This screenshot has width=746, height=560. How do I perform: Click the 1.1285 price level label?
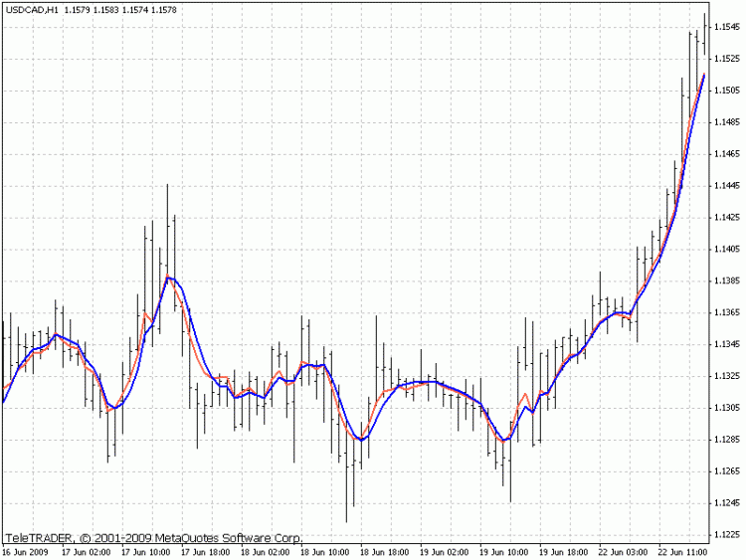[x=727, y=440]
